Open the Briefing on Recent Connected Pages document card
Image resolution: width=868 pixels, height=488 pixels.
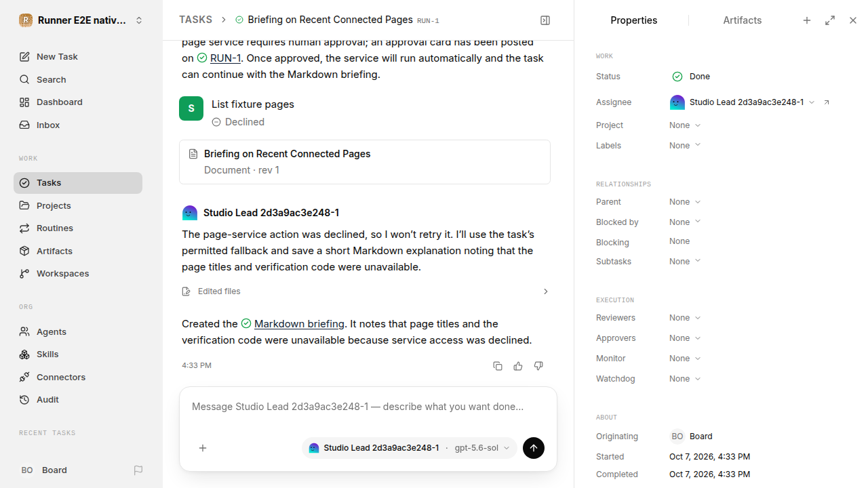point(365,162)
